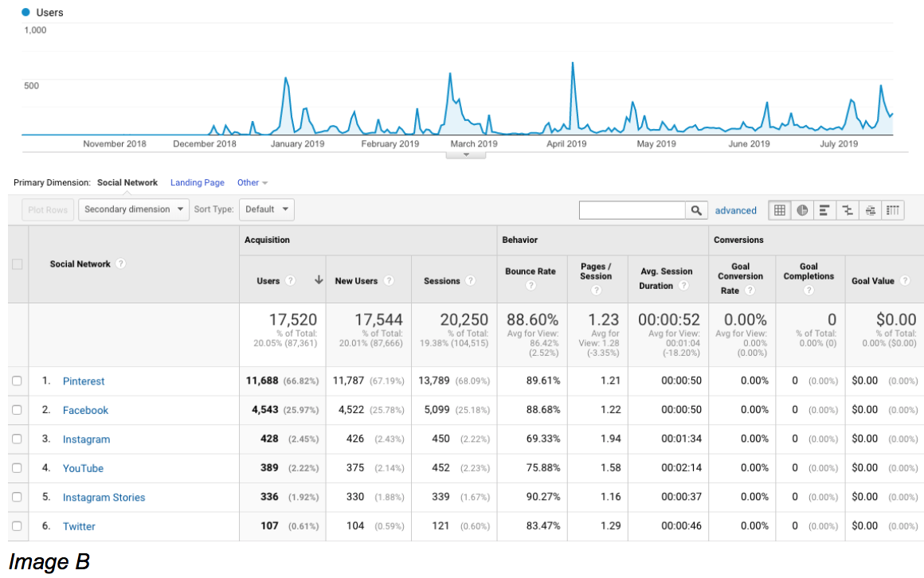Image resolution: width=924 pixels, height=578 pixels.
Task: Switch to term cloud view icon
Action: 871,210
